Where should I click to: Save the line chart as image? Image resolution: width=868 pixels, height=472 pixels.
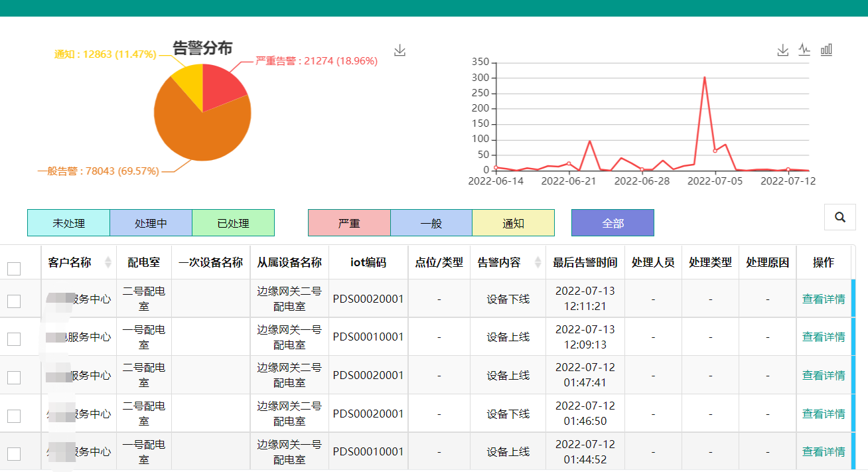(x=783, y=50)
